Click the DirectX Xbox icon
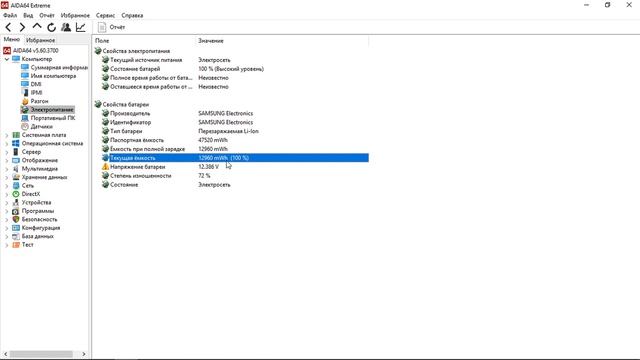The width and height of the screenshot is (640, 360). [16, 194]
